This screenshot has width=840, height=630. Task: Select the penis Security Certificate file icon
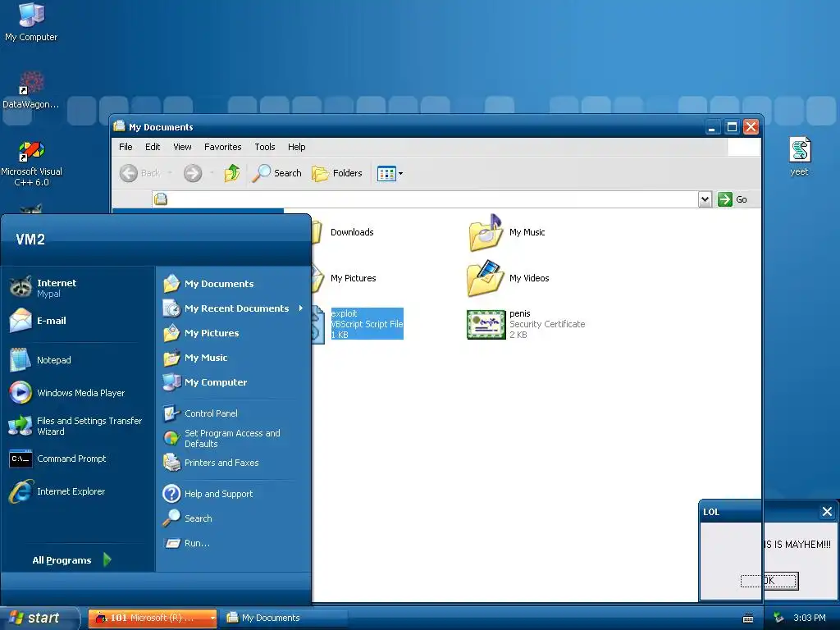click(x=486, y=324)
